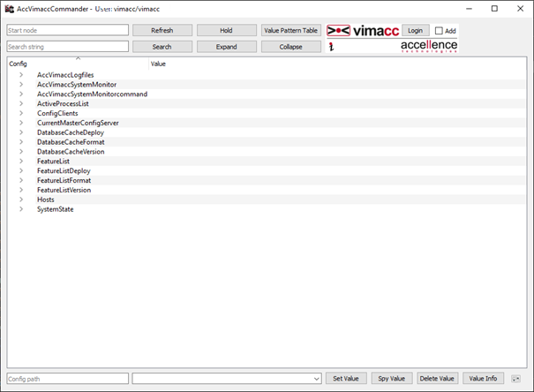Open the value dropdown at the bottom
The width and height of the screenshot is (534, 392).
(316, 379)
